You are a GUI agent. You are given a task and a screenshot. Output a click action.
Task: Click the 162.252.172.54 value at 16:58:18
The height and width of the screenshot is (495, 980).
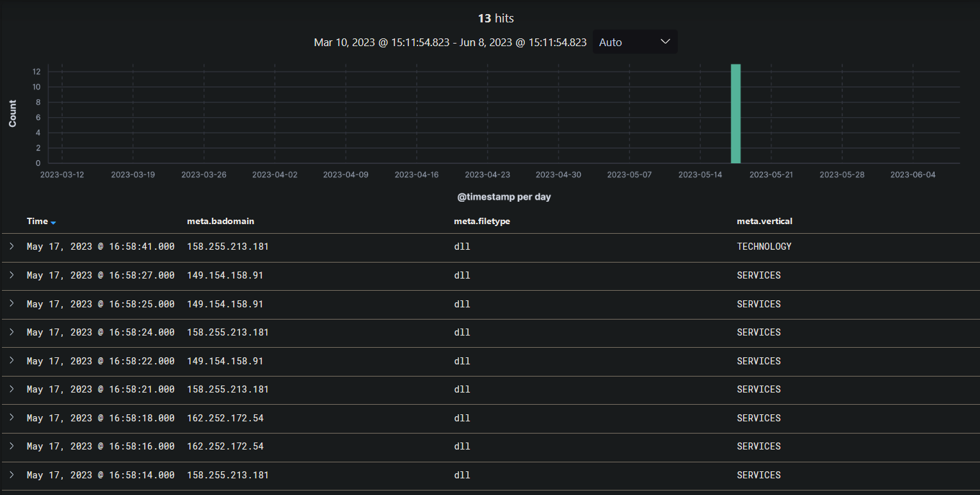tap(225, 418)
